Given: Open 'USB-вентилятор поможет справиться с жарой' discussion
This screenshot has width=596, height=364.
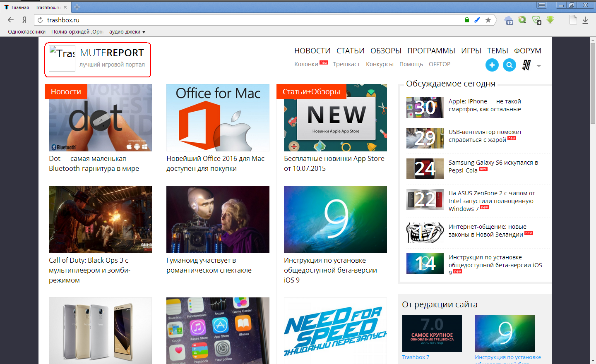Looking at the screenshot, I should 485,136.
